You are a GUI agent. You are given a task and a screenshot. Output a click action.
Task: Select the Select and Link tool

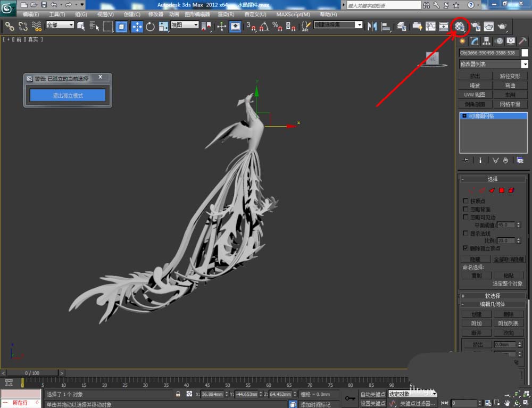[x=10, y=27]
